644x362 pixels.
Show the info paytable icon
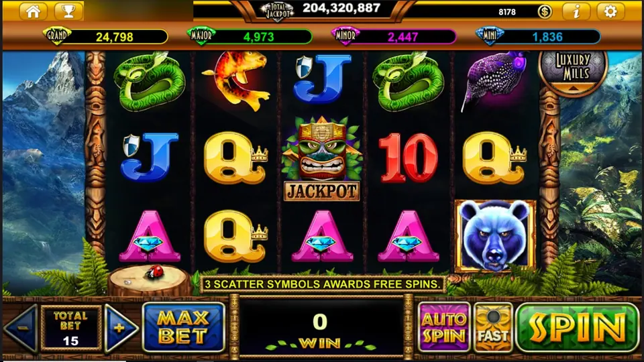[x=576, y=11]
